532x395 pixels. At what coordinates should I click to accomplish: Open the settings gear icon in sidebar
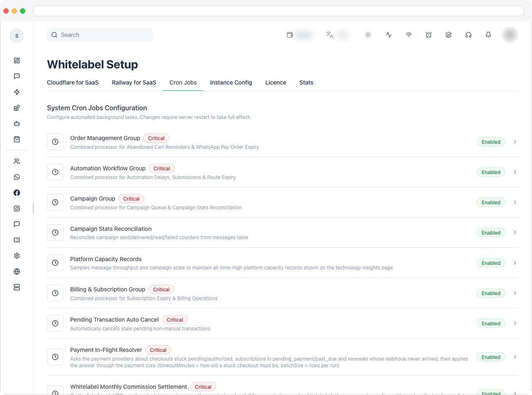(17, 256)
